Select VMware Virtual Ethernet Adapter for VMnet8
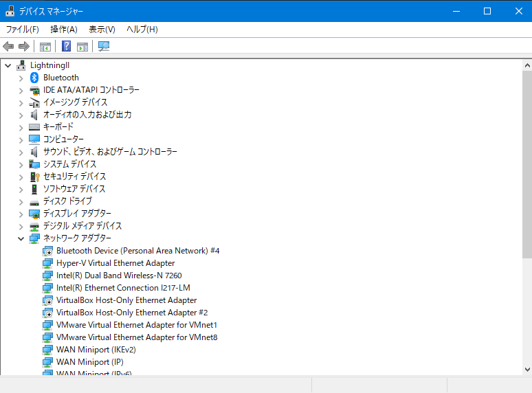 (x=137, y=337)
